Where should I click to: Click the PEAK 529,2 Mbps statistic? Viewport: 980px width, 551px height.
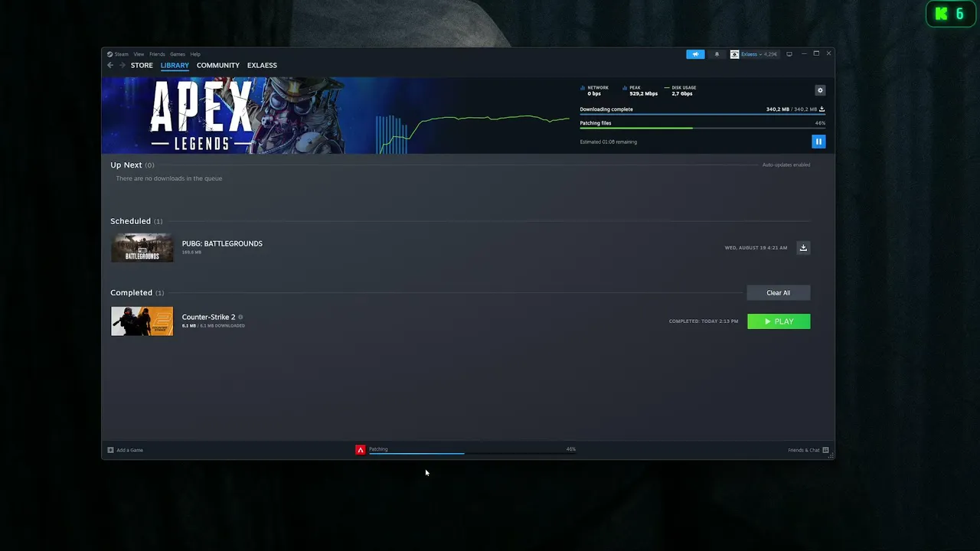point(640,90)
